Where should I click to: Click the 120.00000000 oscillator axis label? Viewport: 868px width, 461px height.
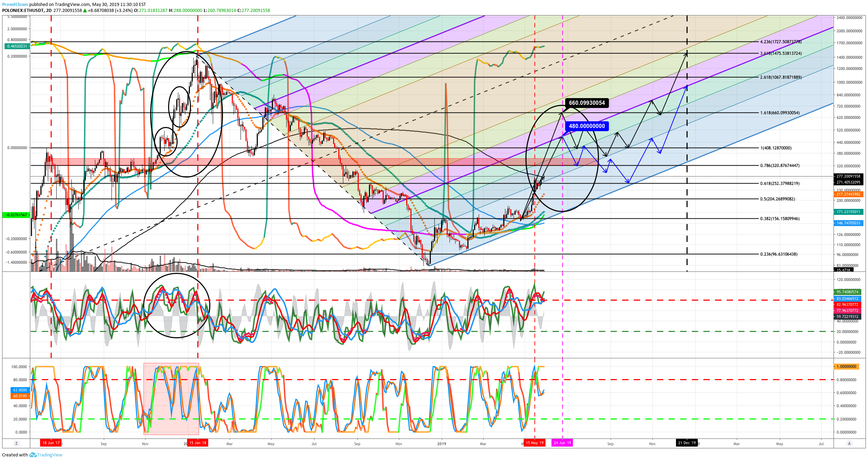click(x=849, y=280)
